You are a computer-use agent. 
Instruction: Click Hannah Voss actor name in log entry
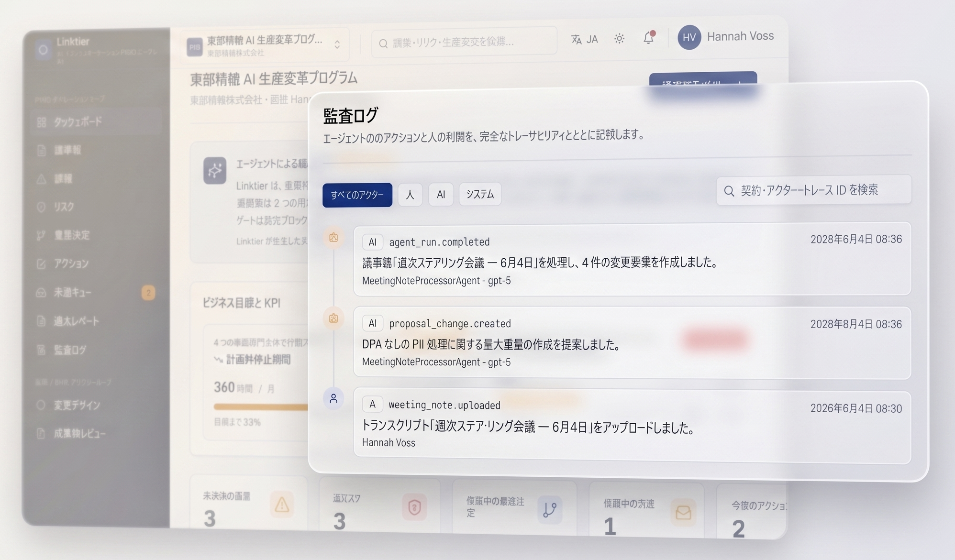(x=389, y=443)
